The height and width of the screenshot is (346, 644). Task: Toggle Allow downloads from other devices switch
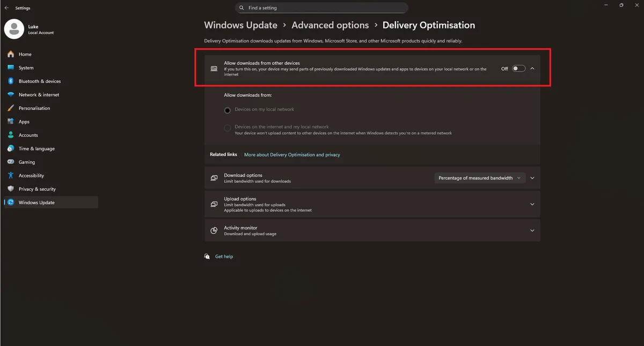point(518,69)
